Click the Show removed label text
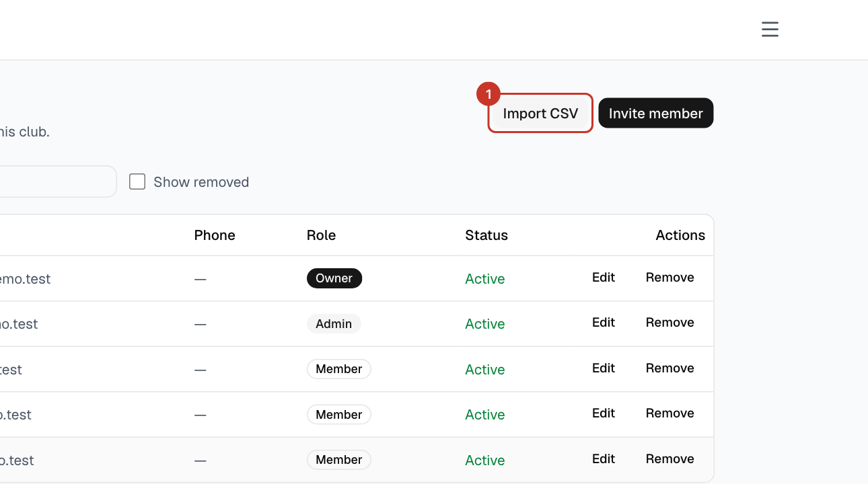868x484 pixels. [x=201, y=182]
